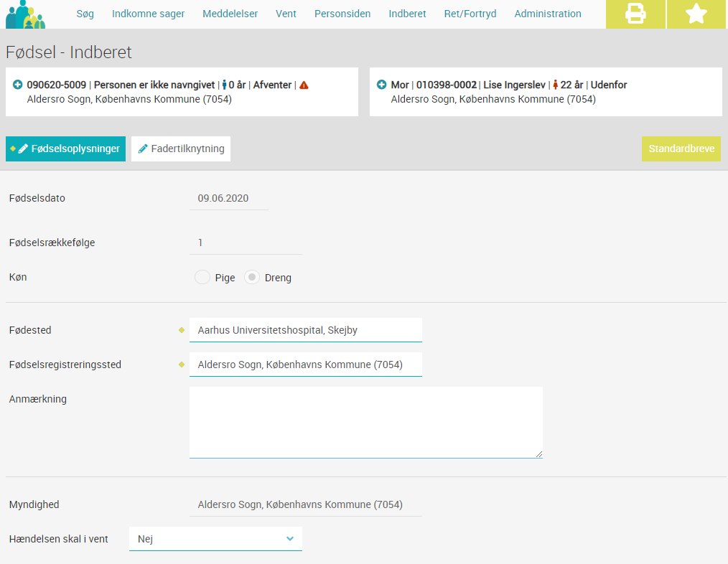This screenshot has width=728, height=564.
Task: Click the Fødselsrækkefølge field value 1
Action: [x=246, y=243]
